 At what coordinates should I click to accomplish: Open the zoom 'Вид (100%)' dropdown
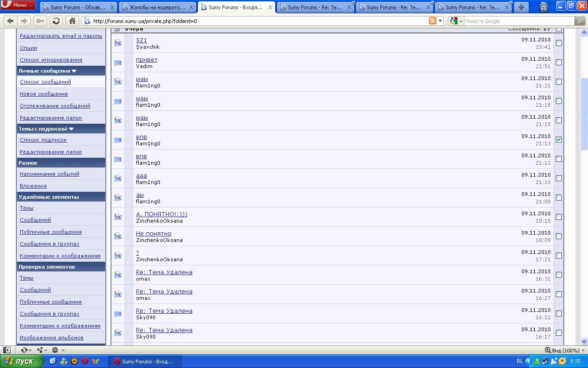pos(563,350)
